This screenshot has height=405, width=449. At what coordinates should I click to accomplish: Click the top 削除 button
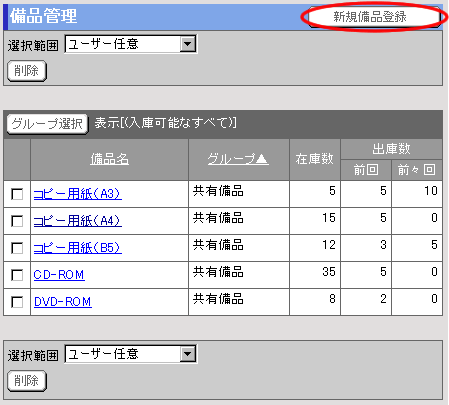pyautogui.click(x=27, y=71)
